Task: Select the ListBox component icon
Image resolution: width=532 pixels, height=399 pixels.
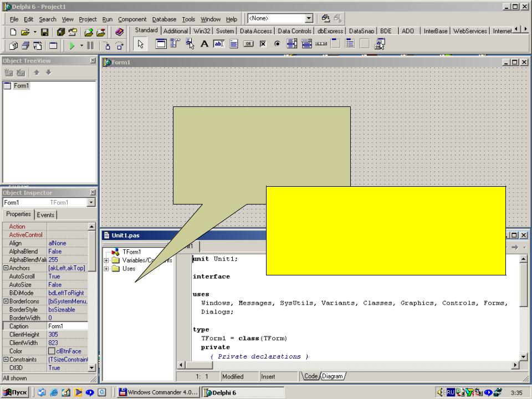Action: coord(292,43)
